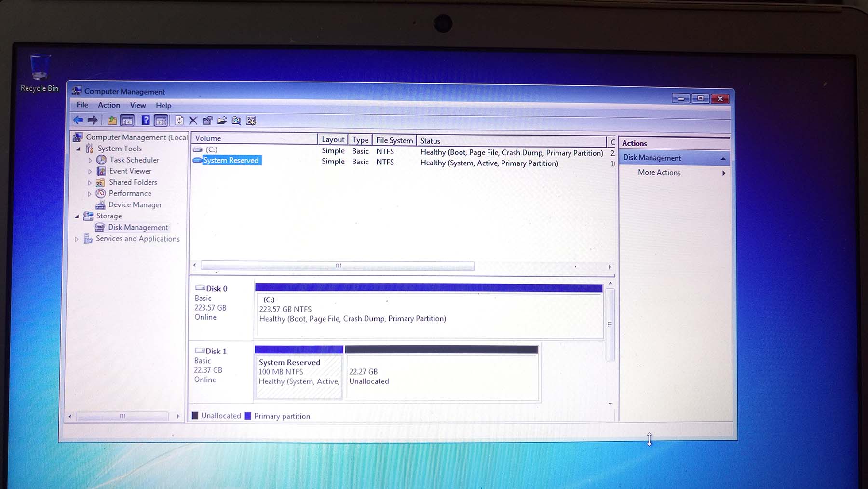Click the Primary partition legend color swatch
The image size is (868, 489).
pos(248,416)
